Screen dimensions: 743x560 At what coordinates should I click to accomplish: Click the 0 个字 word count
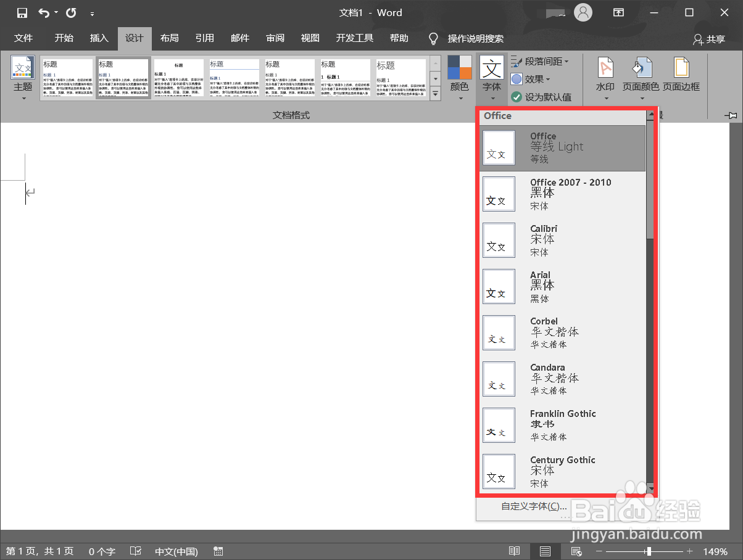click(102, 551)
